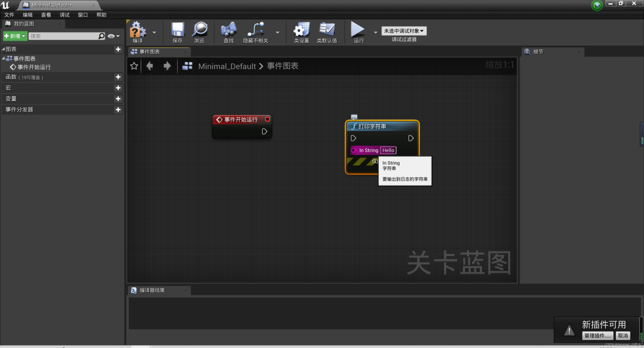Open the 调试 menu
This screenshot has height=348, width=644.
[x=64, y=15]
